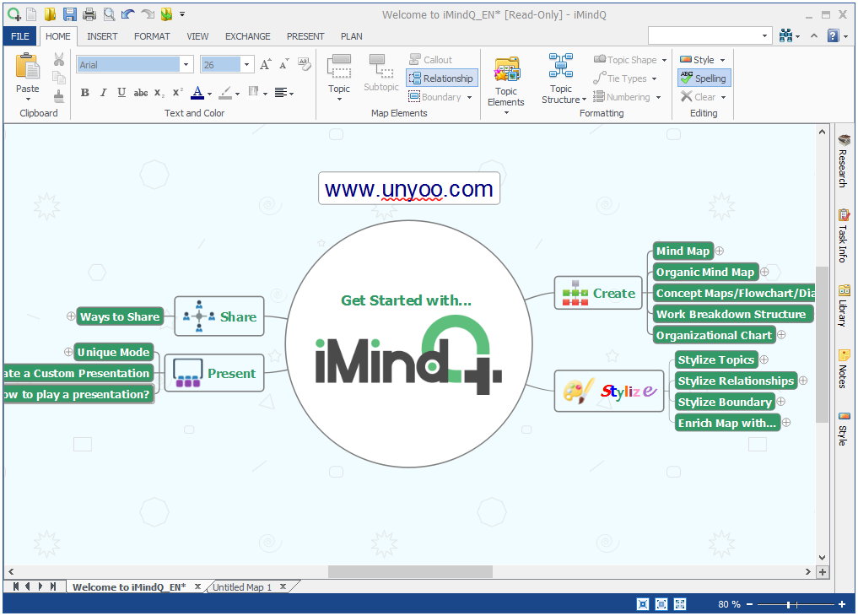This screenshot has height=616, width=858.
Task: Click the Save floppy disk icon
Action: coord(69,14)
